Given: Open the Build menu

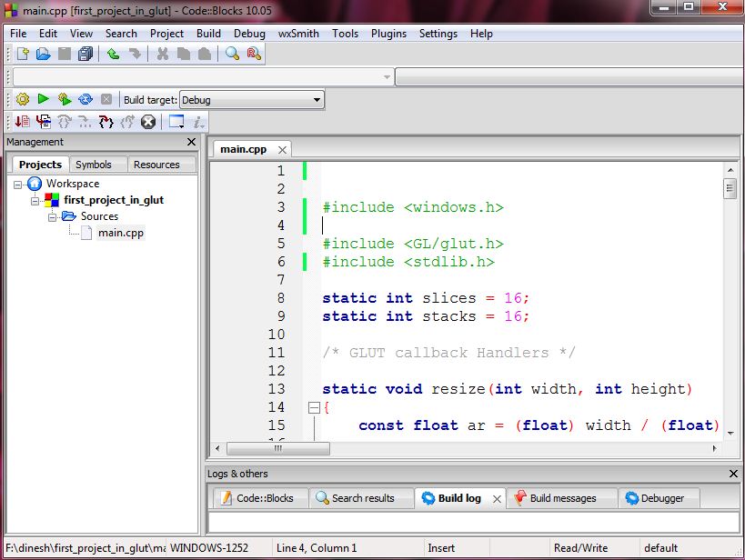Looking at the screenshot, I should pyautogui.click(x=208, y=34).
